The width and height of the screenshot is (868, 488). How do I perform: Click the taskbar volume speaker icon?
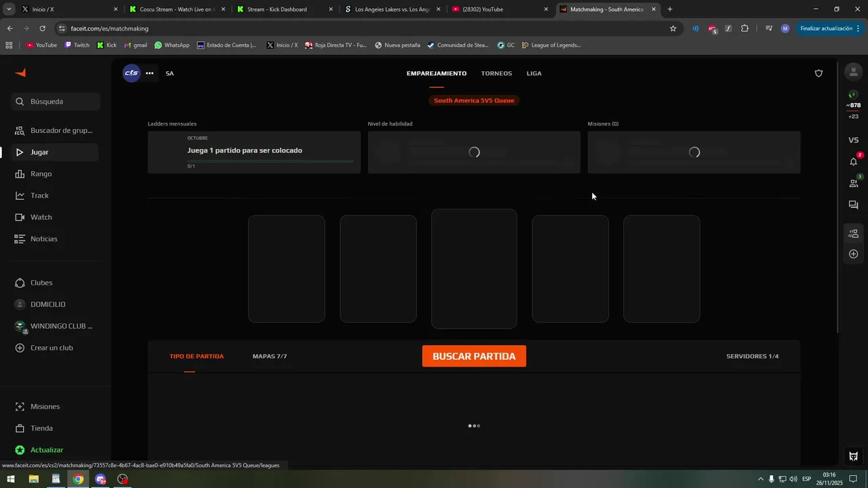point(793,479)
